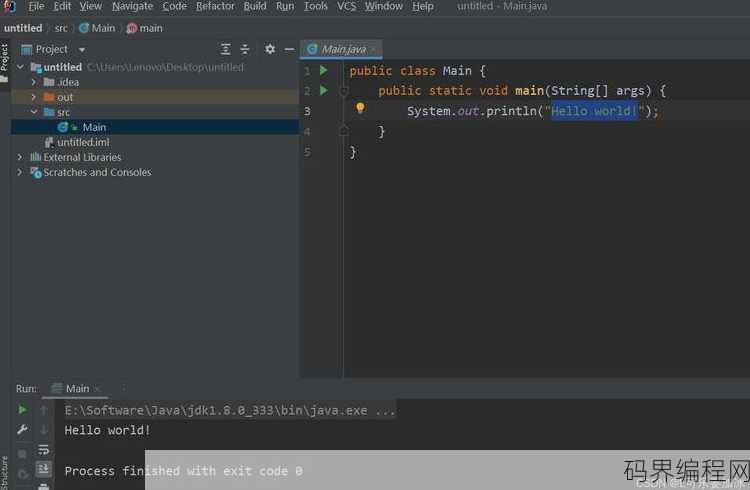Open the Refactor menu
The height and width of the screenshot is (490, 750).
[x=215, y=6]
